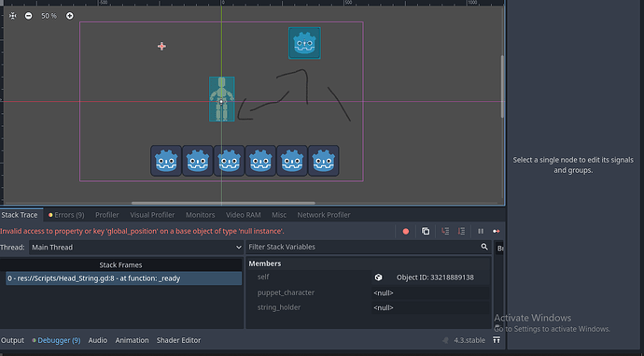This screenshot has height=356, width=644.
Task: Zoom out with the minus icon
Action: point(28,16)
